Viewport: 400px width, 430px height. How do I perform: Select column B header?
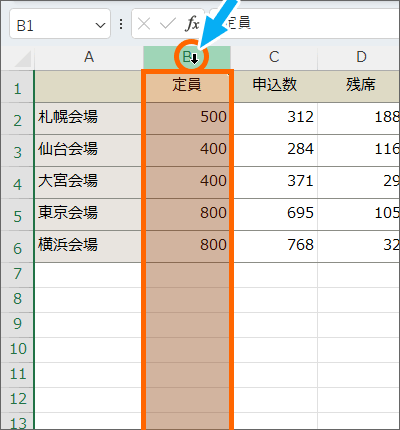[x=187, y=57]
